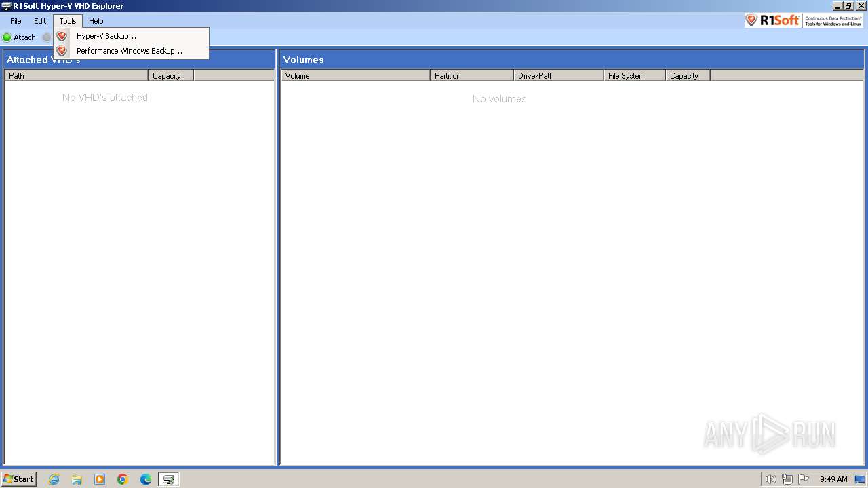The image size is (868, 488).
Task: Sort volumes by File System column
Action: point(635,75)
